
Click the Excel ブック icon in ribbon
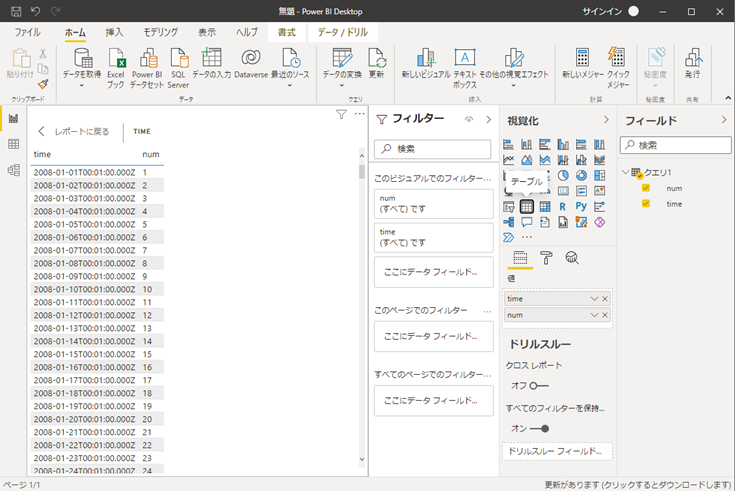[117, 59]
